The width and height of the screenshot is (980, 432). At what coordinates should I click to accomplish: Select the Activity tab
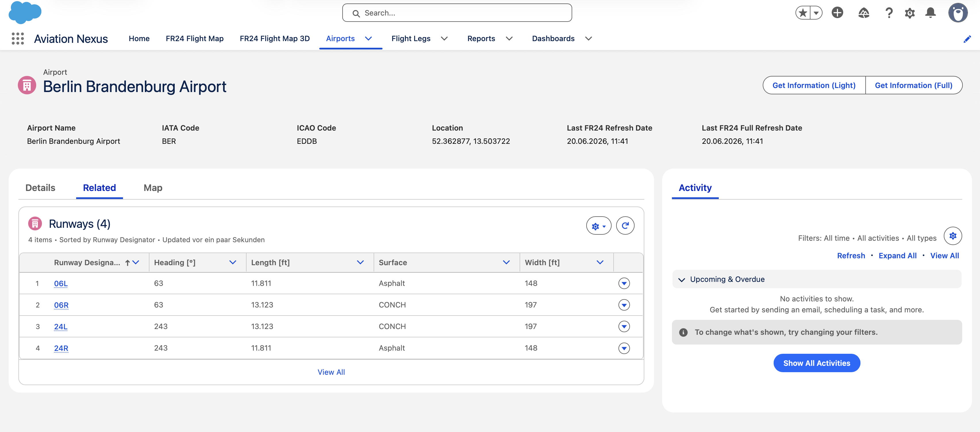[x=695, y=188]
